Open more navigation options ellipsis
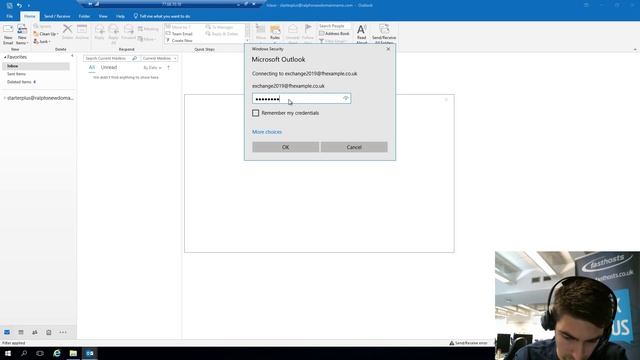640x360 pixels. click(63, 332)
